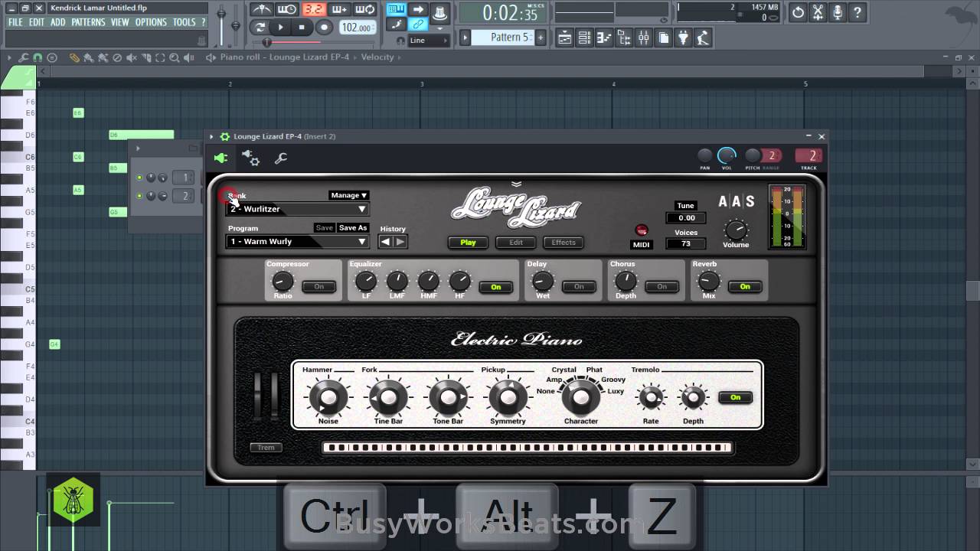The image size is (980, 551).
Task: Open the Velocity event lane dropdown
Action: click(377, 57)
